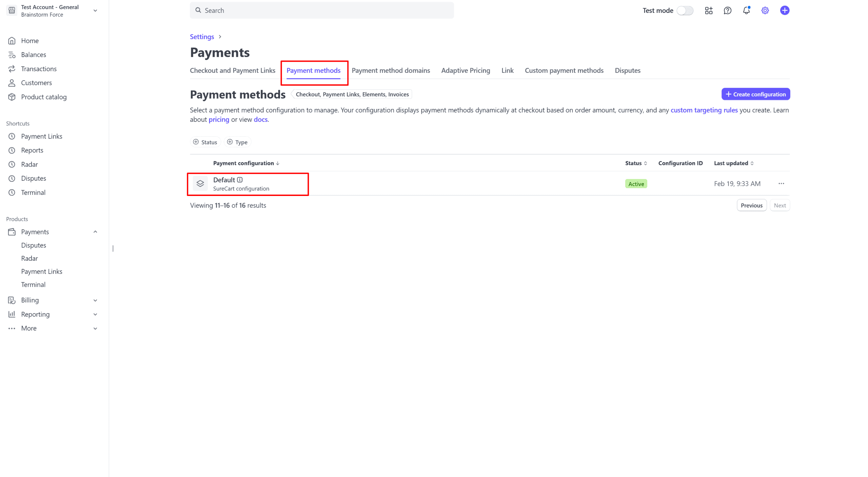This screenshot has width=868, height=477.
Task: Open the Default row three-dots menu
Action: coord(781,183)
